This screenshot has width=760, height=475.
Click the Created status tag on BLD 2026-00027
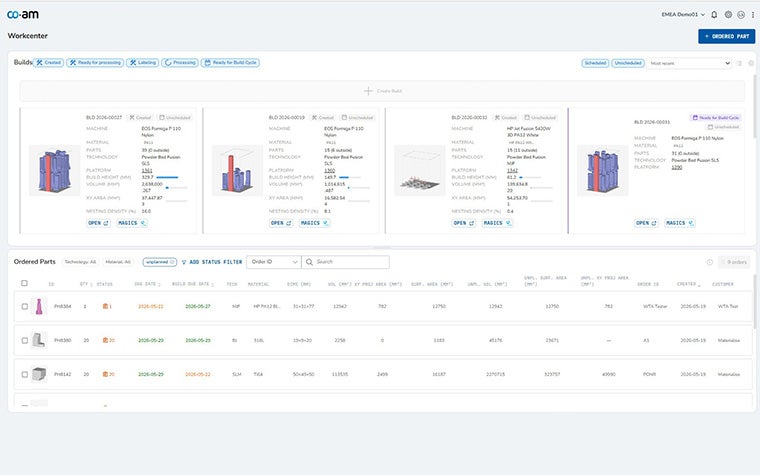[141, 117]
